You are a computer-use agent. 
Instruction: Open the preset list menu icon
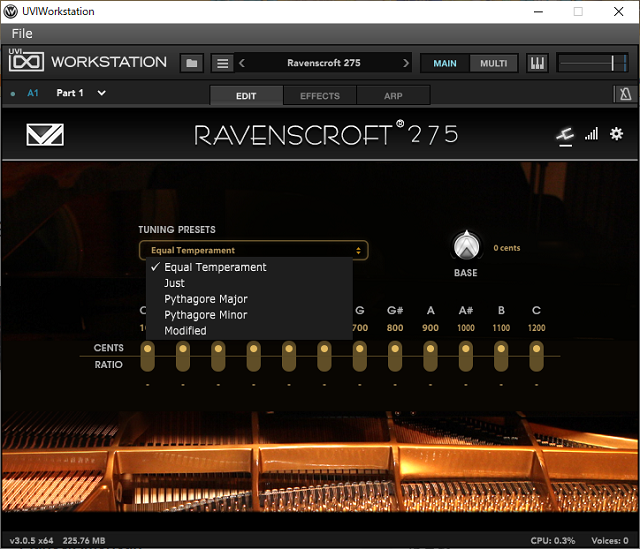[222, 63]
